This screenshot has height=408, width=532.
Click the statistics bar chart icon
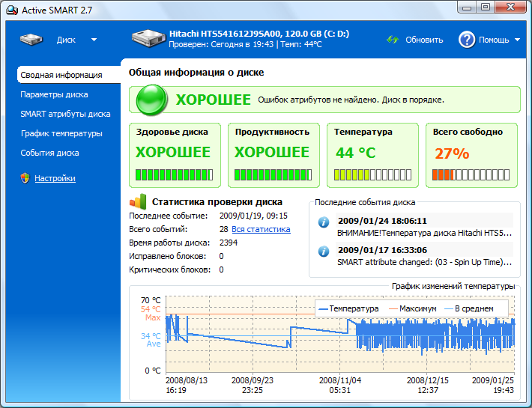click(138, 201)
